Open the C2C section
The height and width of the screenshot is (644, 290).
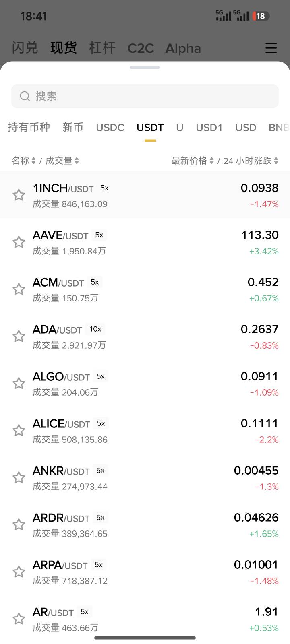click(141, 48)
